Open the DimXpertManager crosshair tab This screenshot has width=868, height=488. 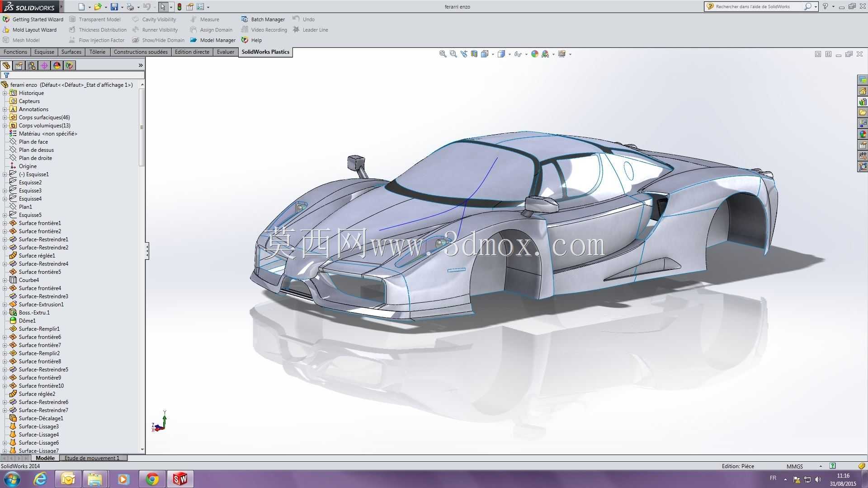44,66
